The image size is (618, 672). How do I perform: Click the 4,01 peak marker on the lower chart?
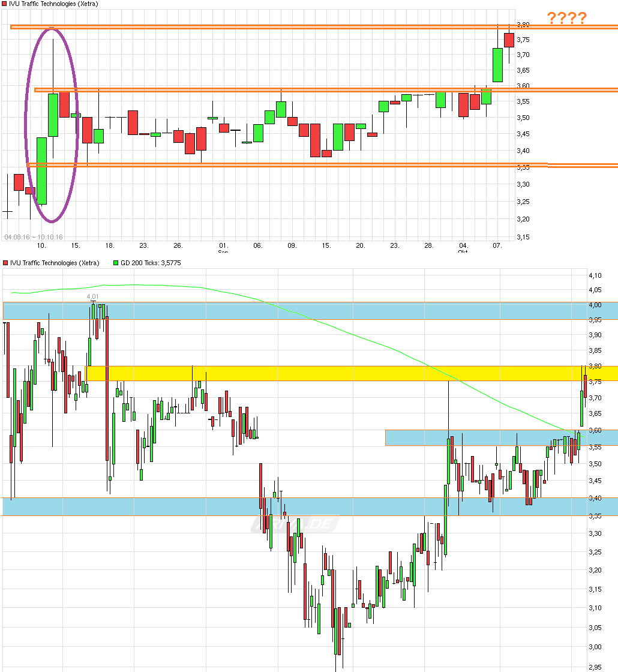pyautogui.click(x=94, y=296)
